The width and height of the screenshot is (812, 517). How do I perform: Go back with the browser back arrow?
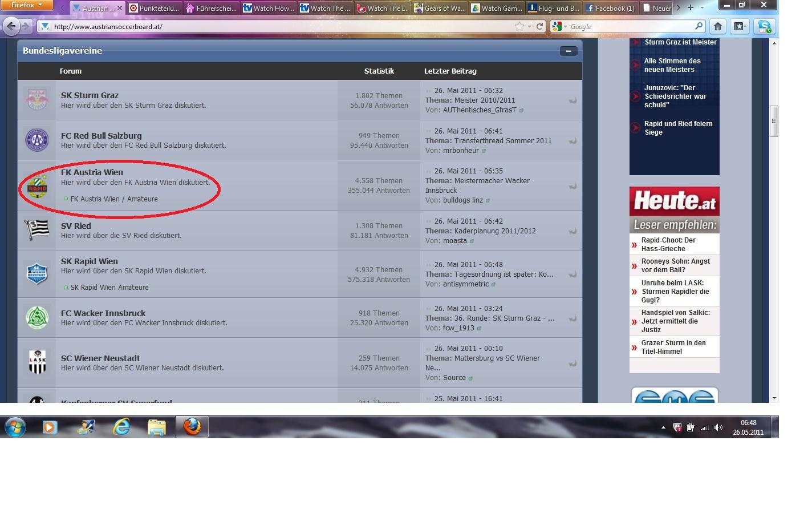(x=11, y=26)
